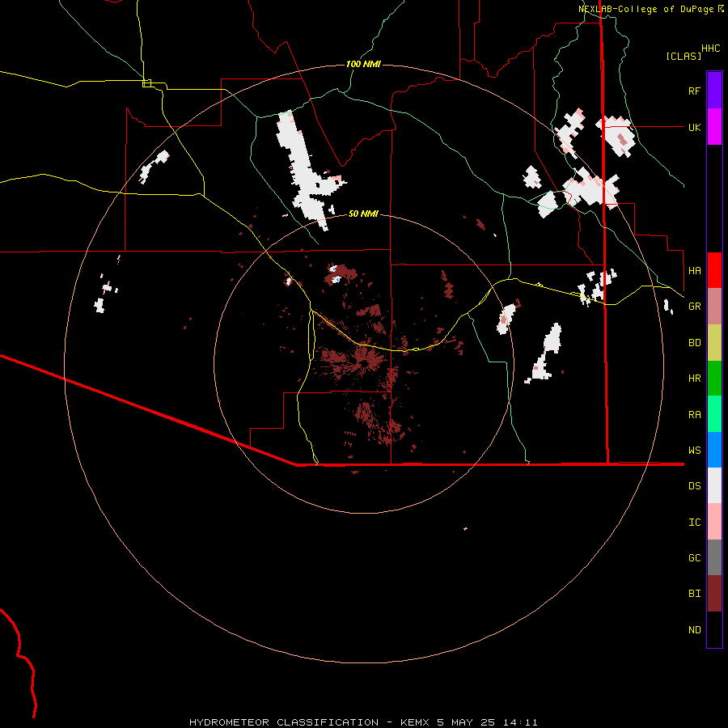This screenshot has width=728, height=728.
Task: Click the DS white legend swatch
Action: point(714,485)
